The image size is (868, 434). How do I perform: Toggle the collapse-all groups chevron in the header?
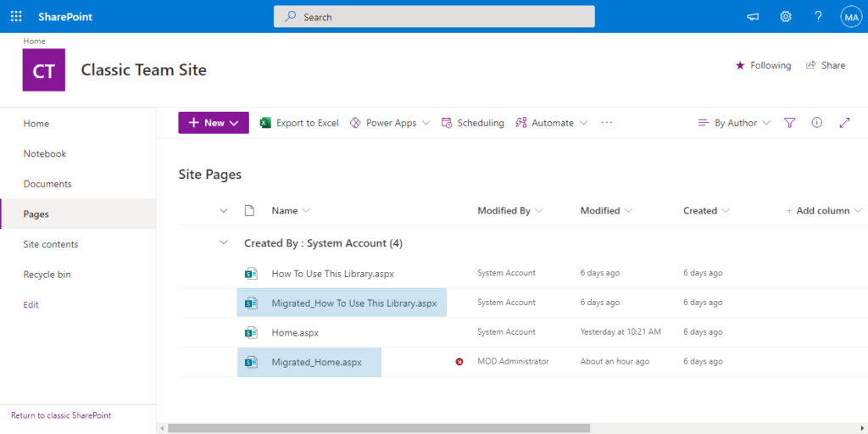point(224,210)
